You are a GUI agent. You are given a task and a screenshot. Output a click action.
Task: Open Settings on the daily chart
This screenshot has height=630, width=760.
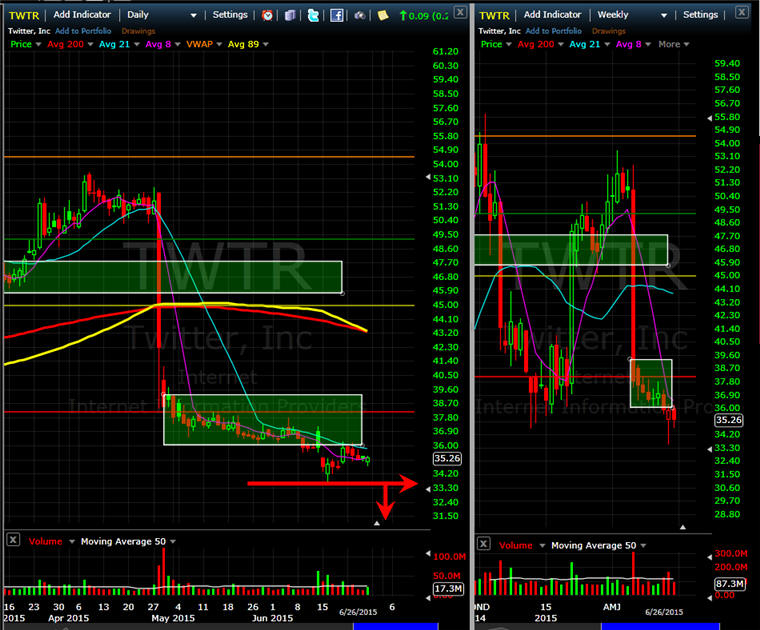click(230, 15)
